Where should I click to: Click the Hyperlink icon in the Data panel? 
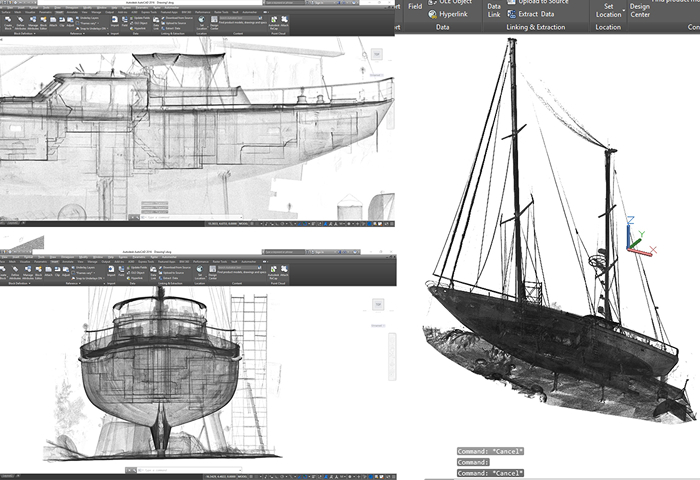pos(434,14)
